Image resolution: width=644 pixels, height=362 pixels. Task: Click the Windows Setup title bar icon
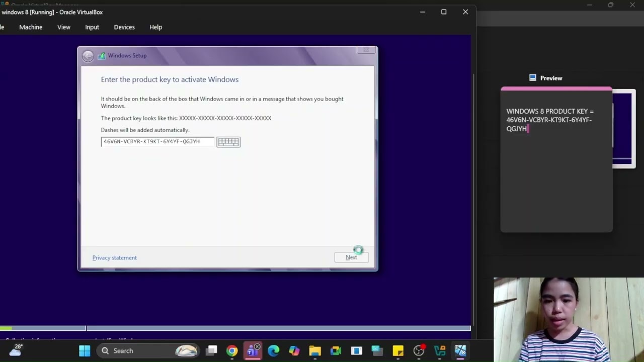[x=102, y=56]
